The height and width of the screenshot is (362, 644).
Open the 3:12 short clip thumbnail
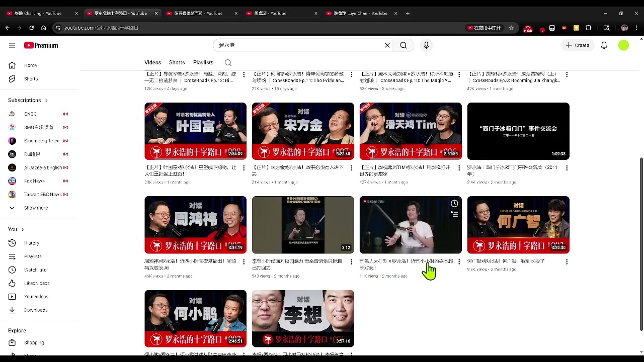pos(303,225)
